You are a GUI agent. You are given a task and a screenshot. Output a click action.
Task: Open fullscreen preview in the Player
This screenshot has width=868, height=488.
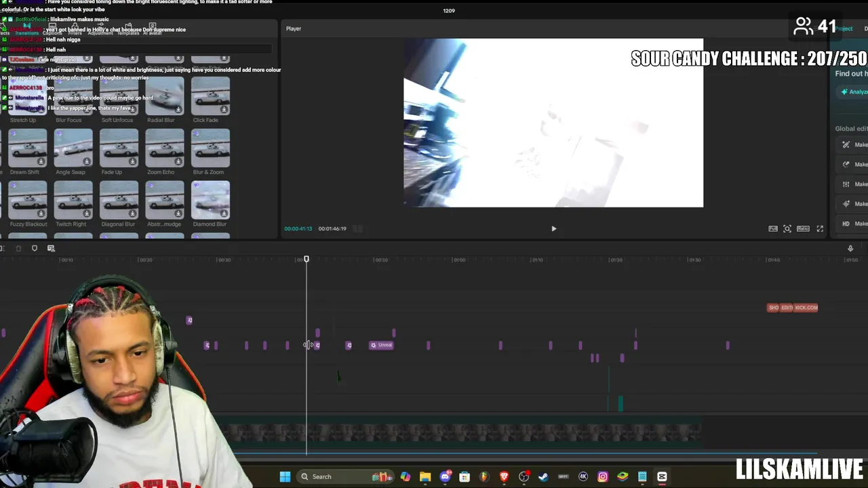[x=820, y=229]
